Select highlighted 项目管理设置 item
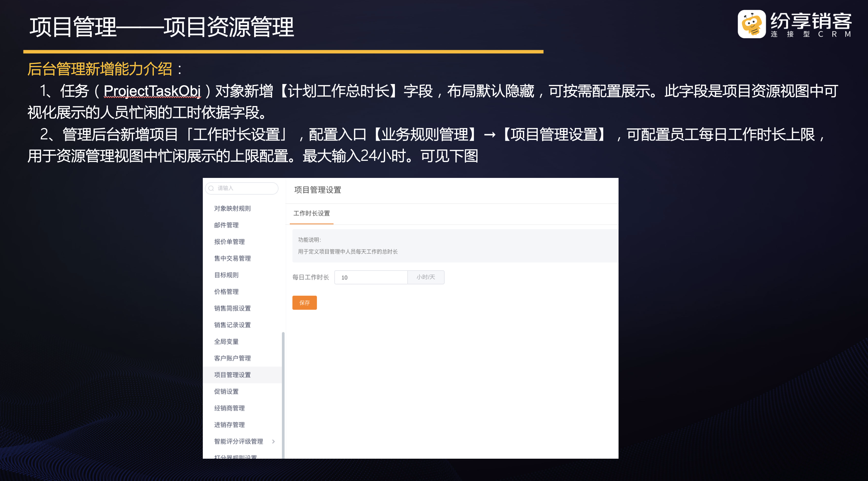This screenshot has width=868, height=481. (232, 375)
